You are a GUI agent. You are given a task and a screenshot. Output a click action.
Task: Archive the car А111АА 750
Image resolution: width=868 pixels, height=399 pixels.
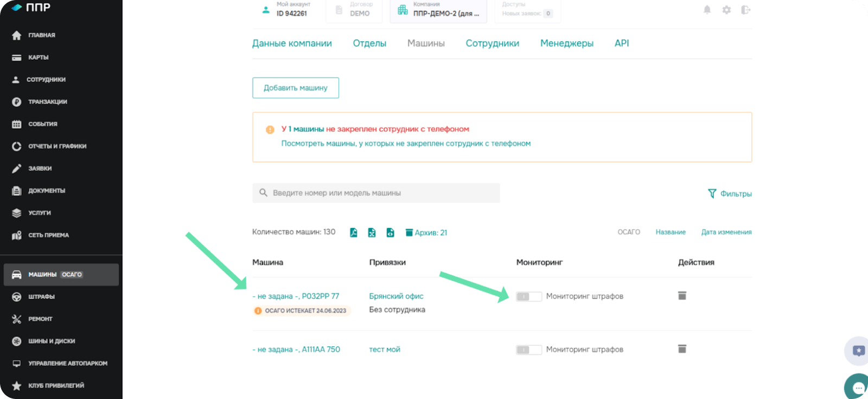682,349
